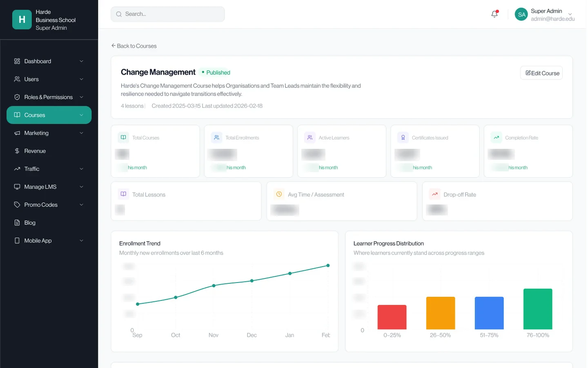Open Manage LMS sidebar item
This screenshot has height=368, width=588.
[49, 187]
